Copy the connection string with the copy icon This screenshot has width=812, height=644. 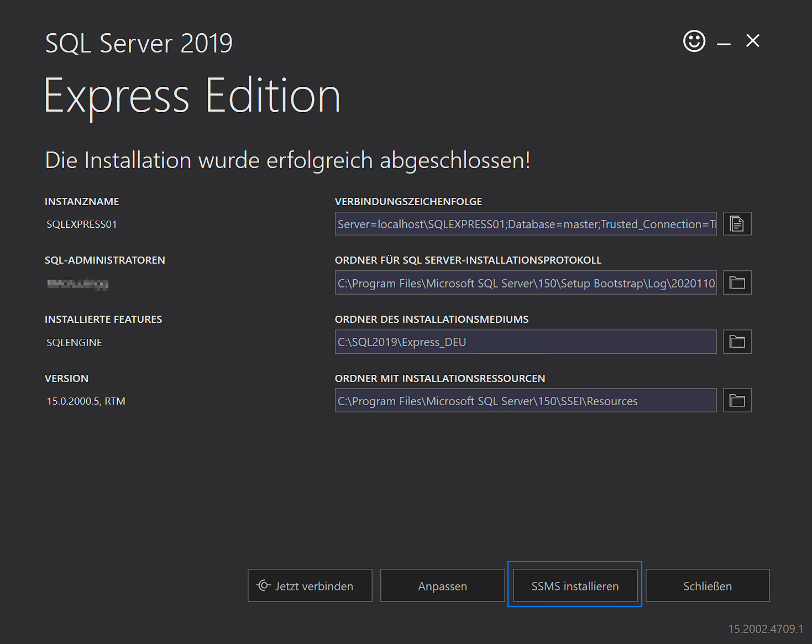[x=737, y=224]
